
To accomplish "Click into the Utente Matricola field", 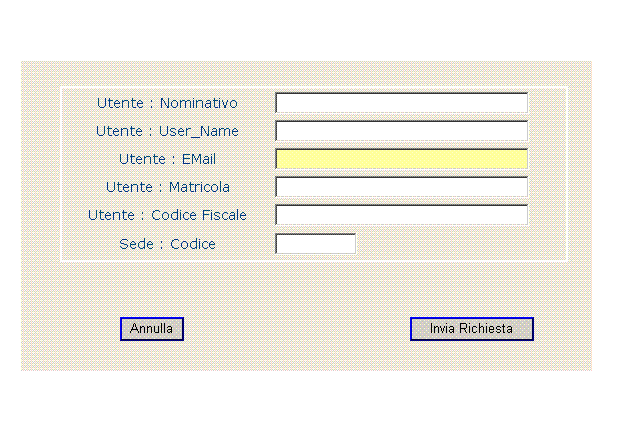I will coord(401,187).
